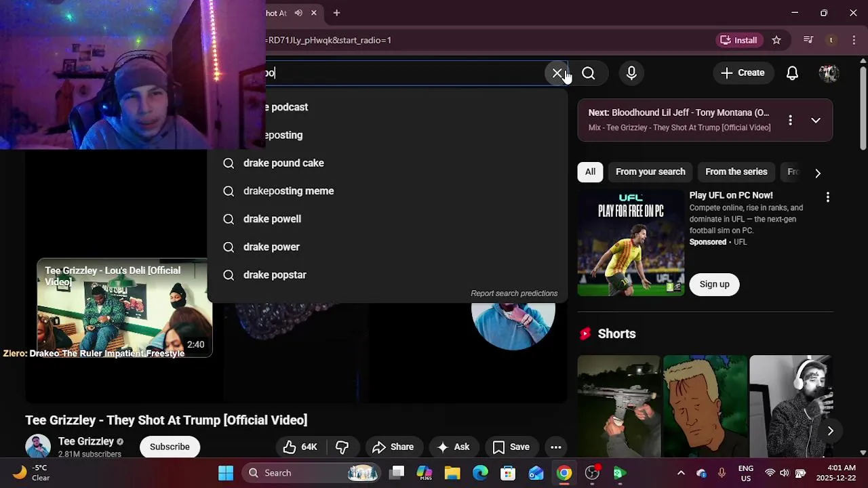This screenshot has height=488, width=868.
Task: Click the Tee Grizzley channel name
Action: pyautogui.click(x=86, y=441)
